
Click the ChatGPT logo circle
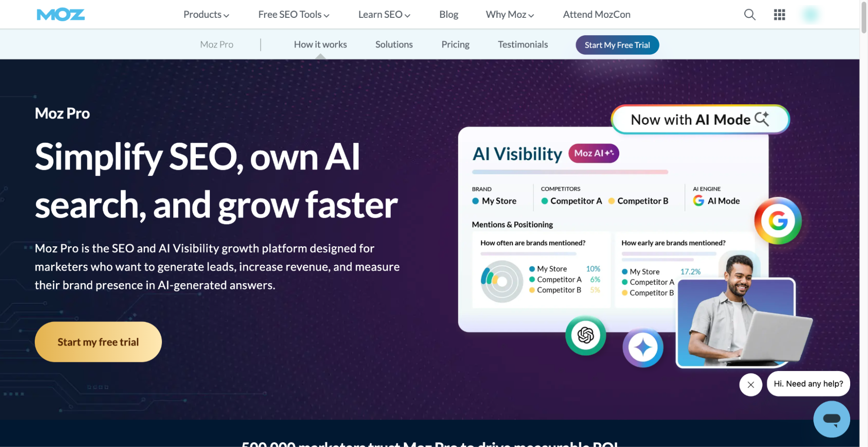[x=585, y=335]
